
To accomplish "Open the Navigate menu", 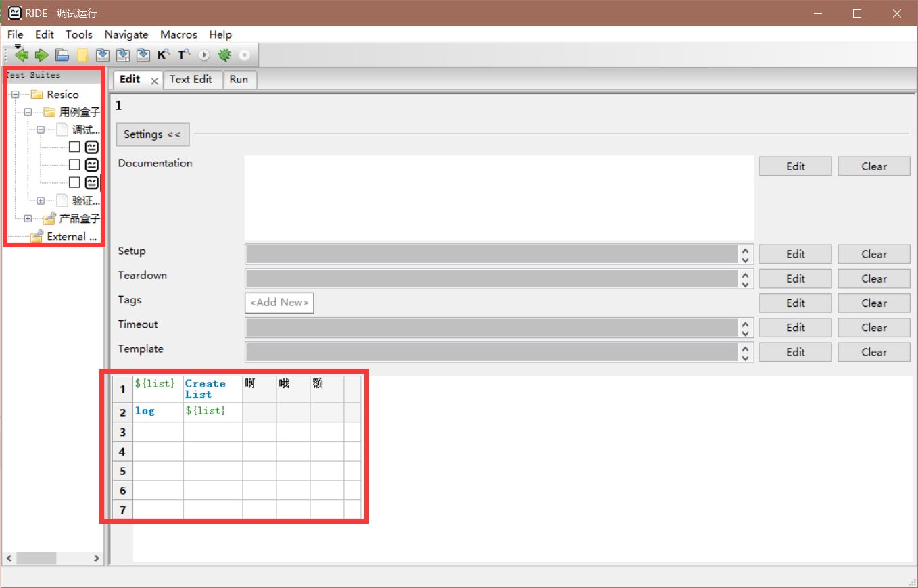I will tap(126, 34).
